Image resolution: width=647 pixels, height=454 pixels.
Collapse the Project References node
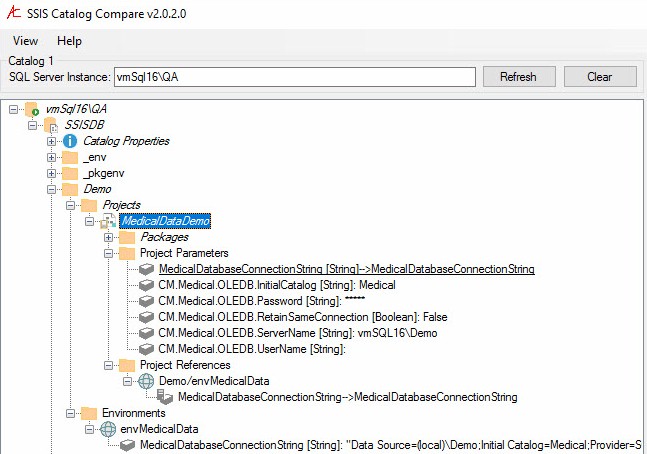pos(109,365)
